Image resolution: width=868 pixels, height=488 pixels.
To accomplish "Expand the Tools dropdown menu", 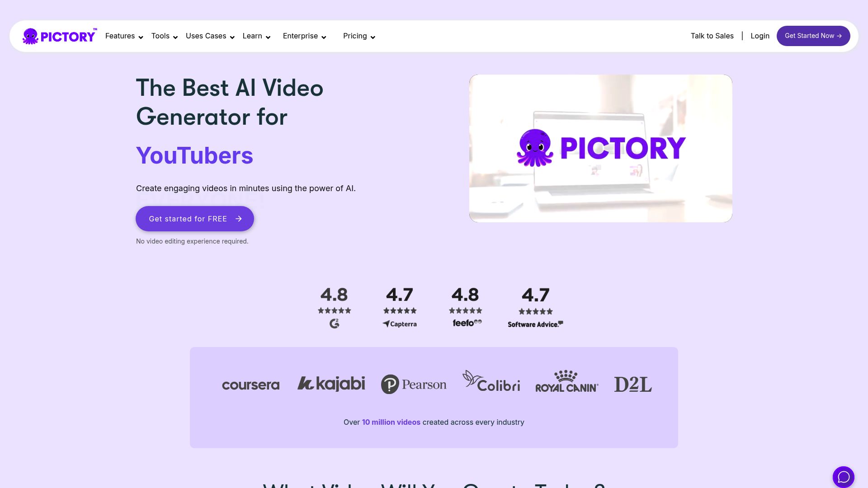I will click(x=165, y=36).
